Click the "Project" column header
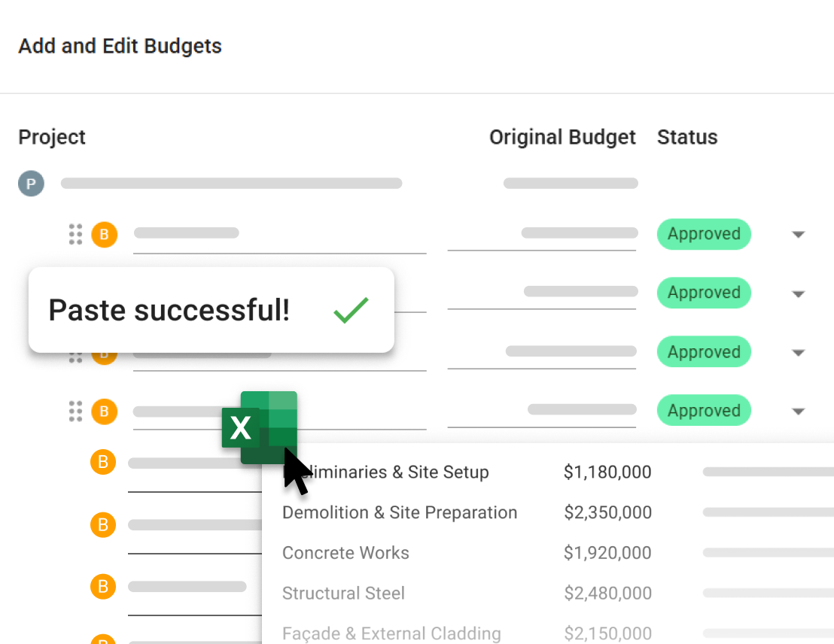Image resolution: width=834 pixels, height=644 pixels. click(x=51, y=137)
